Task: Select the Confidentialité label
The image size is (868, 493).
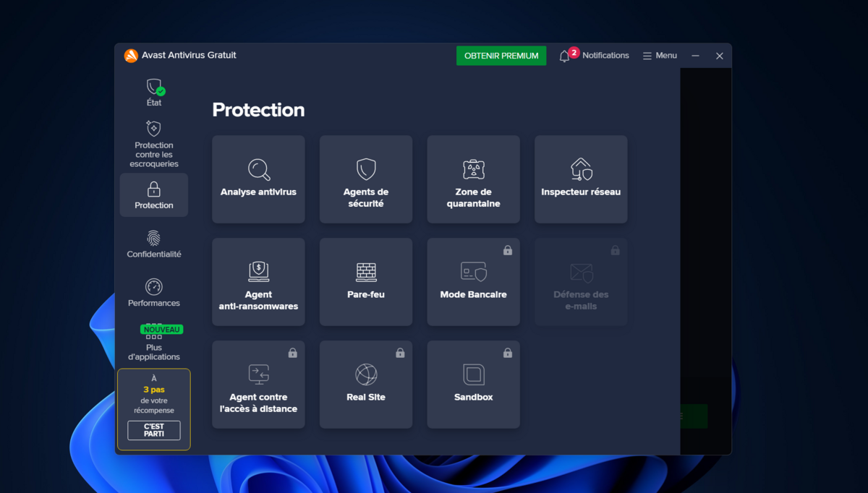Action: coord(154,254)
